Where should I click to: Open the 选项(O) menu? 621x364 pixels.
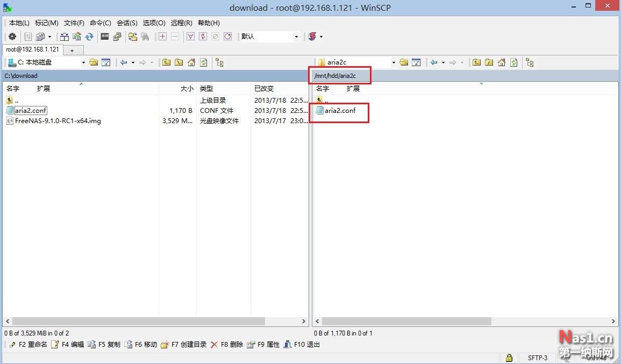coord(154,23)
